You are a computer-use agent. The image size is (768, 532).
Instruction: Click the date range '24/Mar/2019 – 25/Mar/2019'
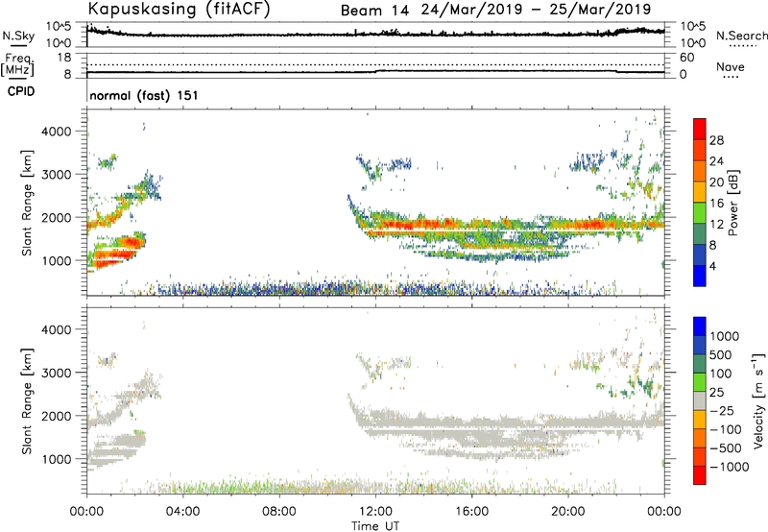tap(537, 10)
